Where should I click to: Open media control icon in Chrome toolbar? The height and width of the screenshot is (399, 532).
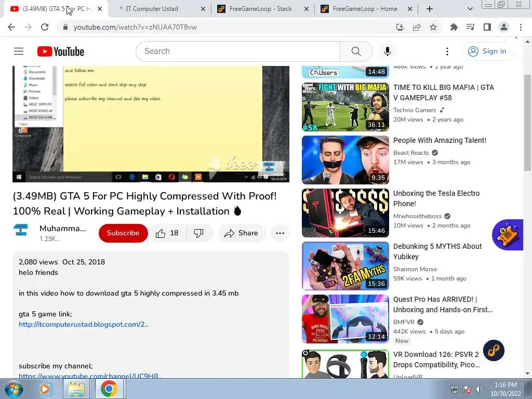[471, 27]
